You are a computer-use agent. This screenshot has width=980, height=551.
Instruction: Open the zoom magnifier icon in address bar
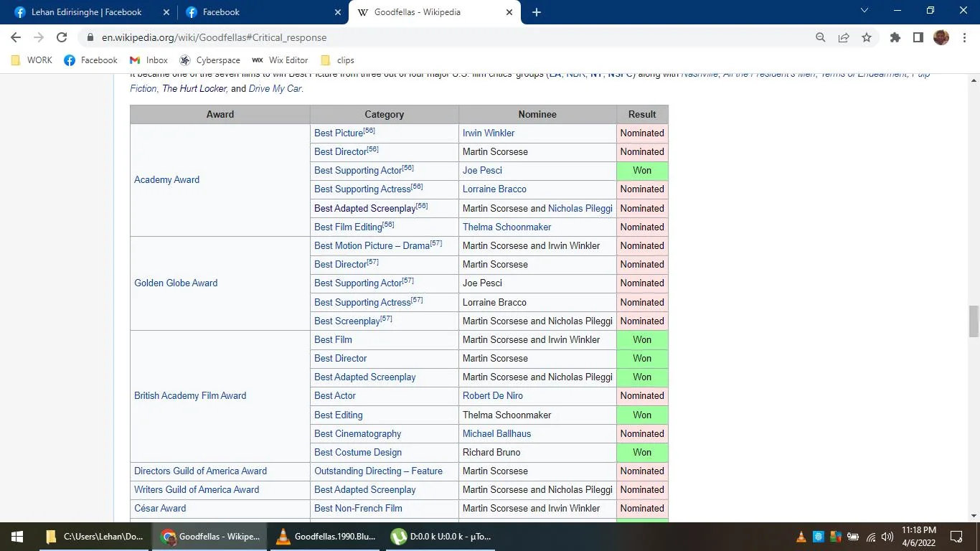(x=821, y=37)
